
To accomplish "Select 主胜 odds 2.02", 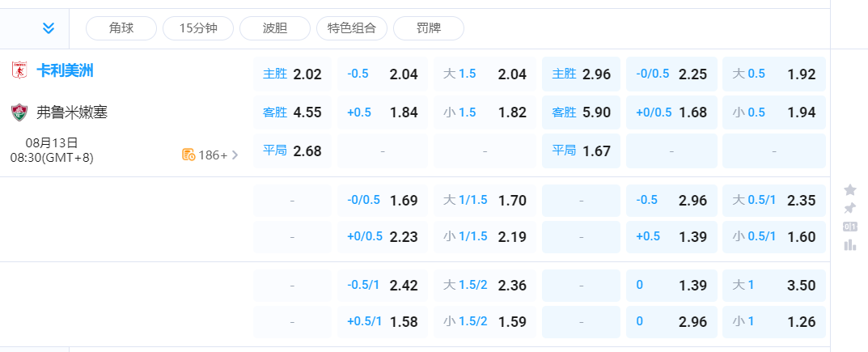I will pos(292,74).
